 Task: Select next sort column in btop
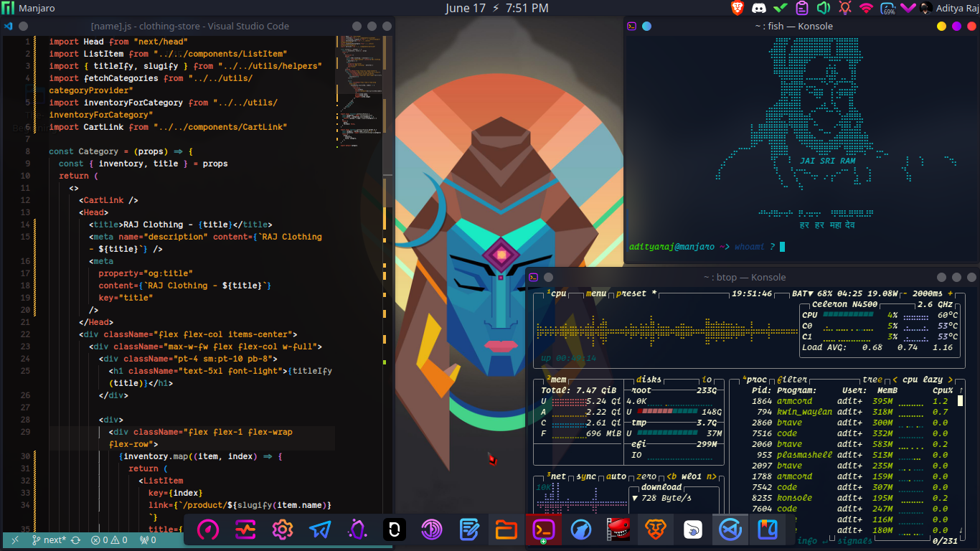951,380
